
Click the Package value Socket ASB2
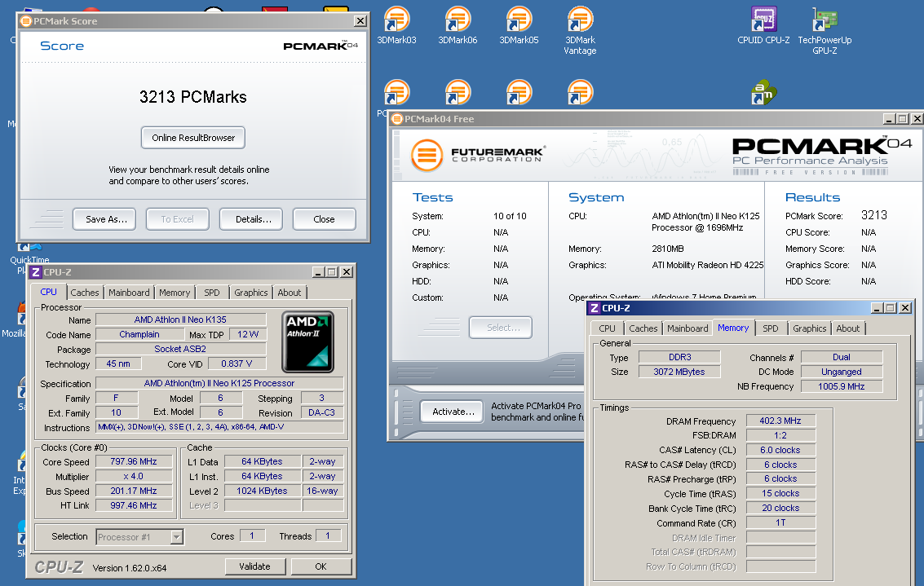point(181,350)
